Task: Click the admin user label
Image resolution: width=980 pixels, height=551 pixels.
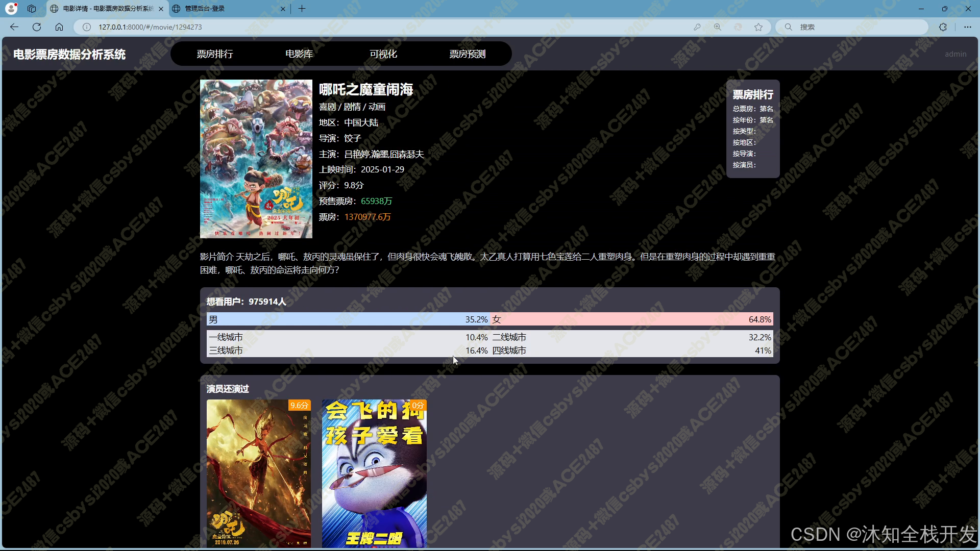Action: (x=955, y=54)
